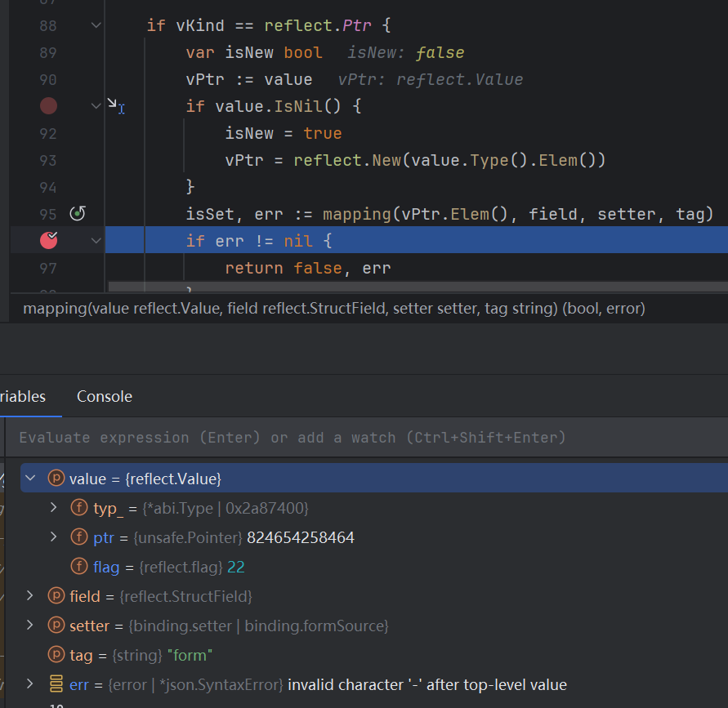Fold the if value.IsNil() block
Image resolution: width=728 pixels, height=708 pixels.
point(96,106)
